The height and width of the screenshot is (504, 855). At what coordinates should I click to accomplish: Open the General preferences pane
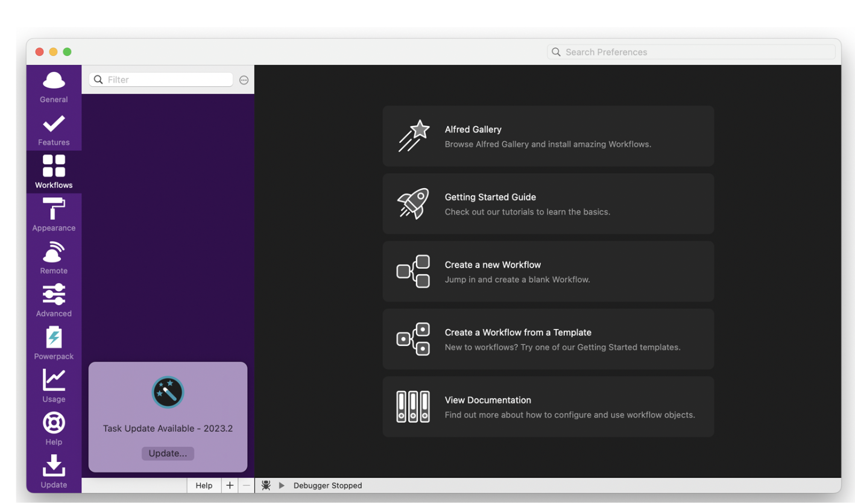[54, 87]
